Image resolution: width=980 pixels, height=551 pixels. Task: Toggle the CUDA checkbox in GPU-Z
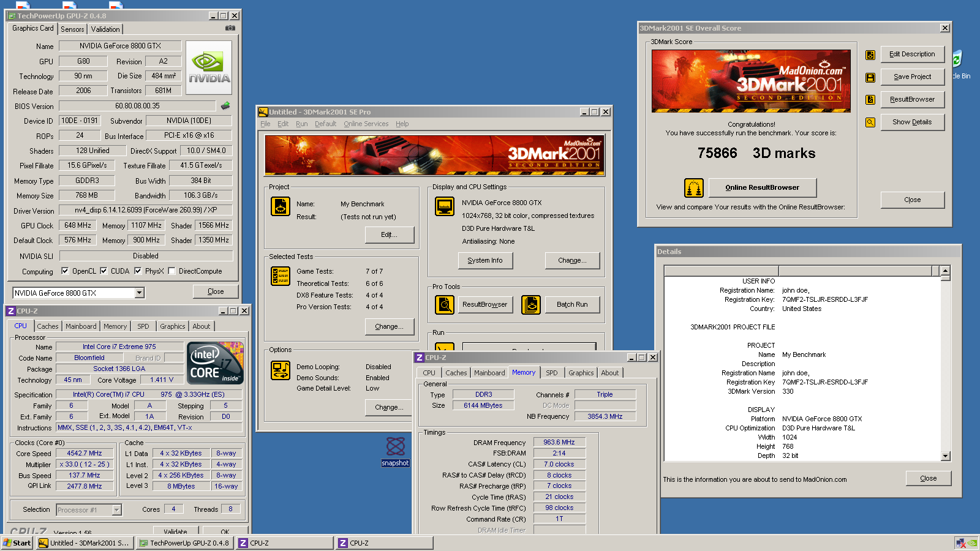(104, 271)
